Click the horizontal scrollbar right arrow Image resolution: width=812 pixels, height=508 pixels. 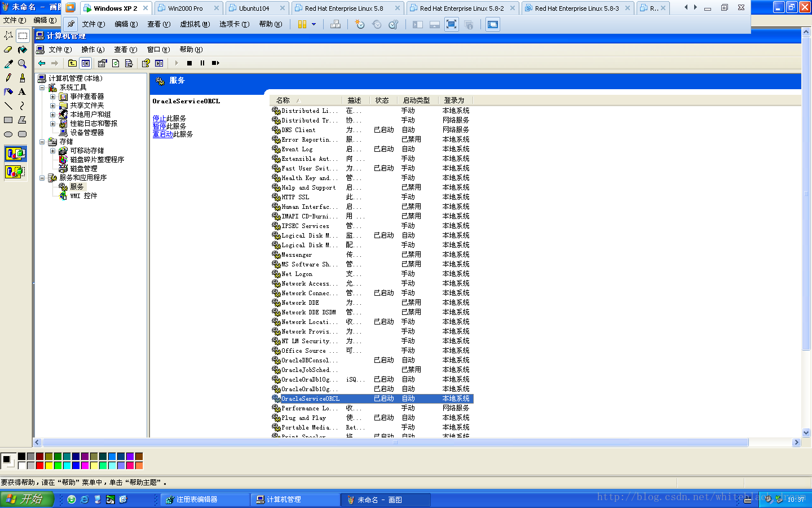pos(797,443)
